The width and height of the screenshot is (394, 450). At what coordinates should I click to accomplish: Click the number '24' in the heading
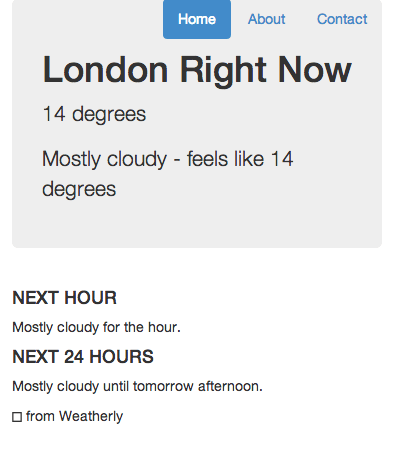[74, 357]
